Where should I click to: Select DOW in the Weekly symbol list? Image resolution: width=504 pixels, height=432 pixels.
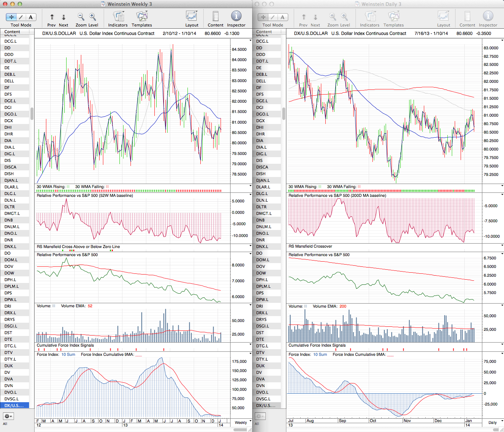point(10,273)
